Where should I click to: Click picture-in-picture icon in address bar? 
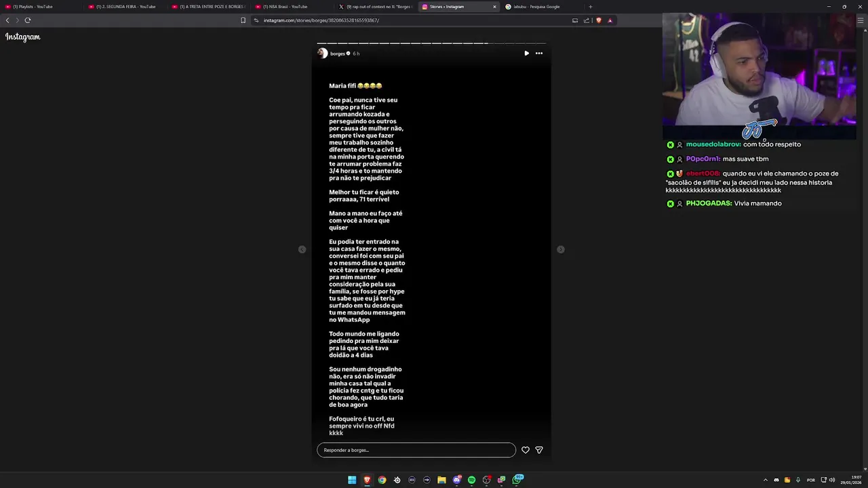pyautogui.click(x=575, y=20)
